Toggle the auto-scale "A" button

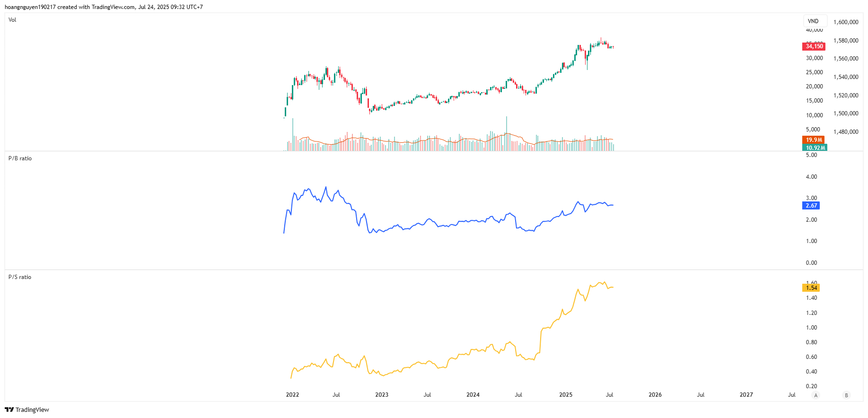tap(815, 395)
